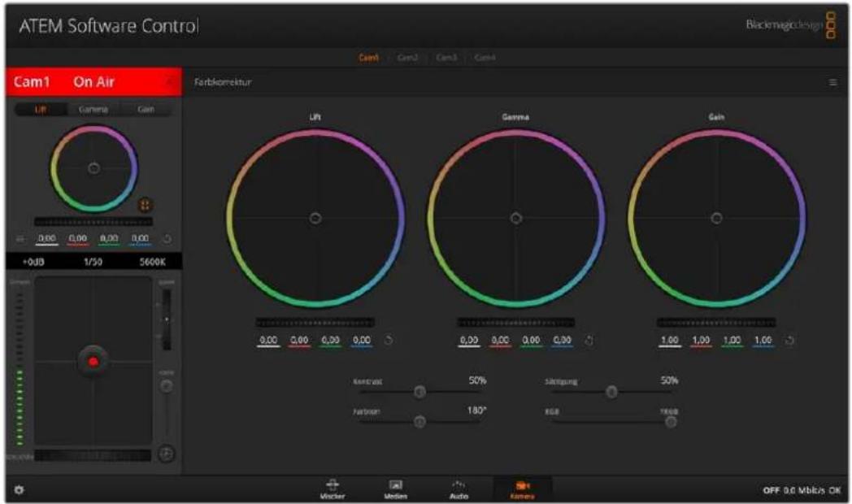
Task: Click the Sättigung slider handle
Action: tap(611, 392)
